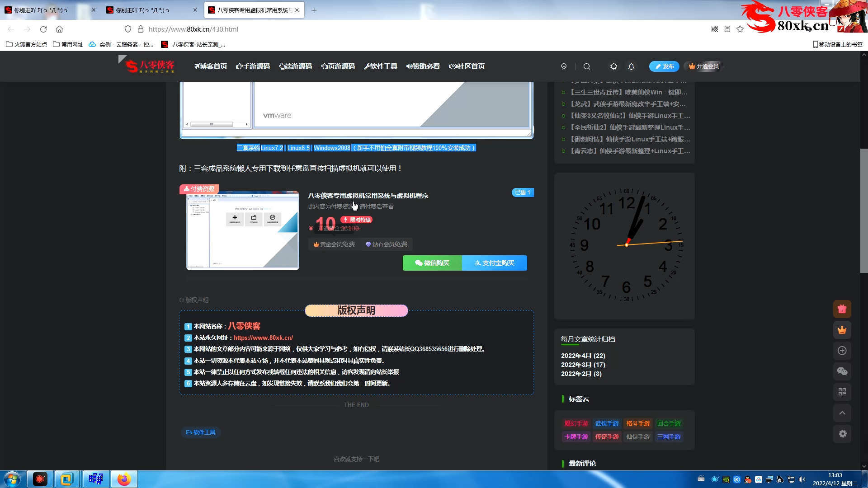Viewport: 868px width, 488px height.
Task: Click the blue 发布 publish button
Action: pos(664,66)
